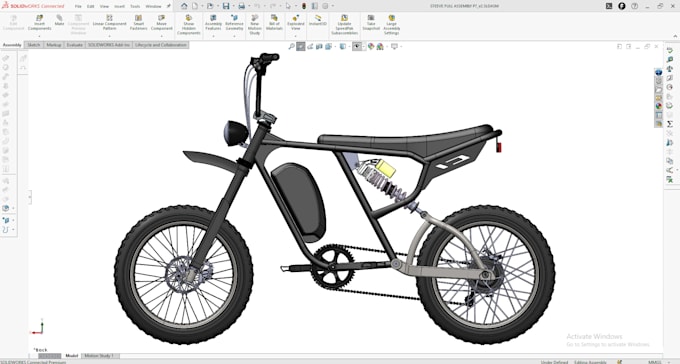680x364 pixels.
Task: Click Update SpeedPak Subassemblies
Action: [344, 25]
